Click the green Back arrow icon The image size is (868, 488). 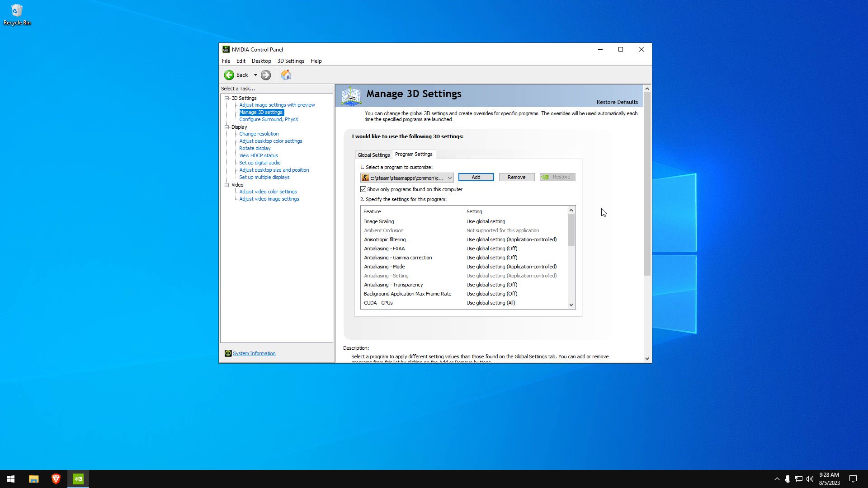(229, 75)
